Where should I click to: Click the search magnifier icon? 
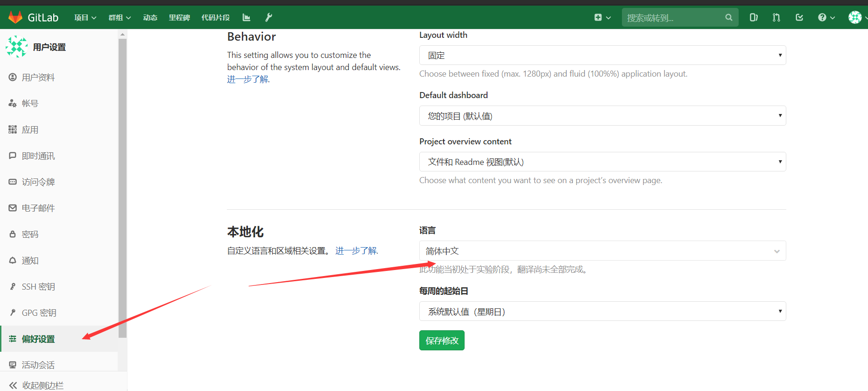pyautogui.click(x=728, y=17)
